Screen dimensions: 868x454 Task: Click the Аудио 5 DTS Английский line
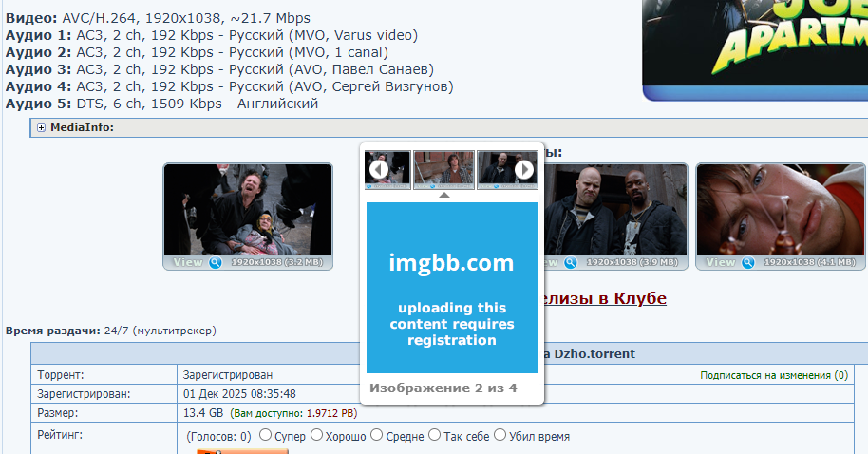click(x=161, y=104)
